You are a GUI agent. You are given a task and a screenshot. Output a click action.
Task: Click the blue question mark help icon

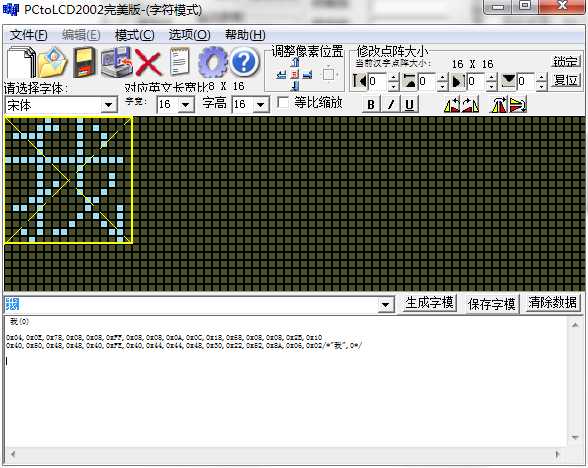click(x=244, y=62)
